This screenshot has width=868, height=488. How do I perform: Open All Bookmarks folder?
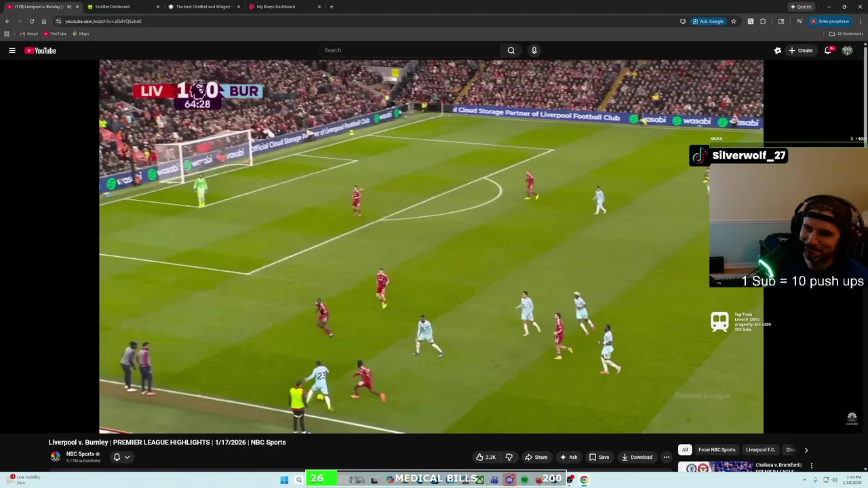pyautogui.click(x=846, y=34)
